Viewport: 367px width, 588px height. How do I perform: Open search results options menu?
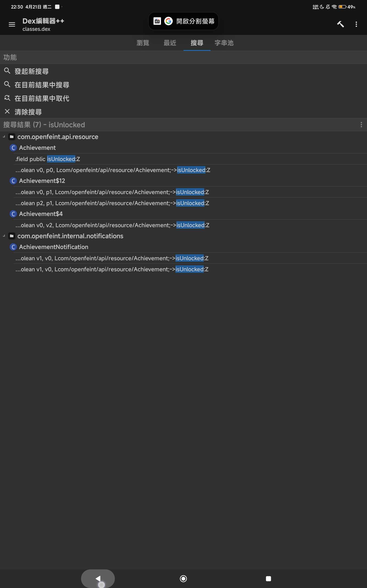coord(361,125)
